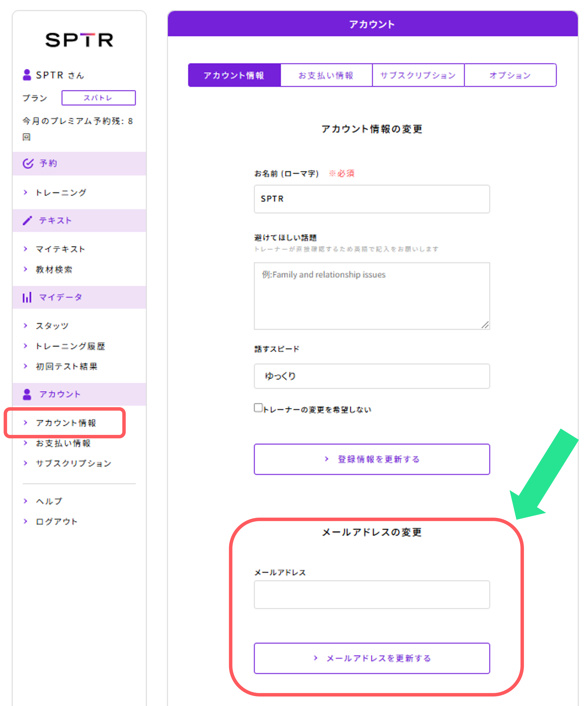This screenshot has width=588, height=706.
Task: Click the chevron next to ログアウト
Action: coord(26,521)
